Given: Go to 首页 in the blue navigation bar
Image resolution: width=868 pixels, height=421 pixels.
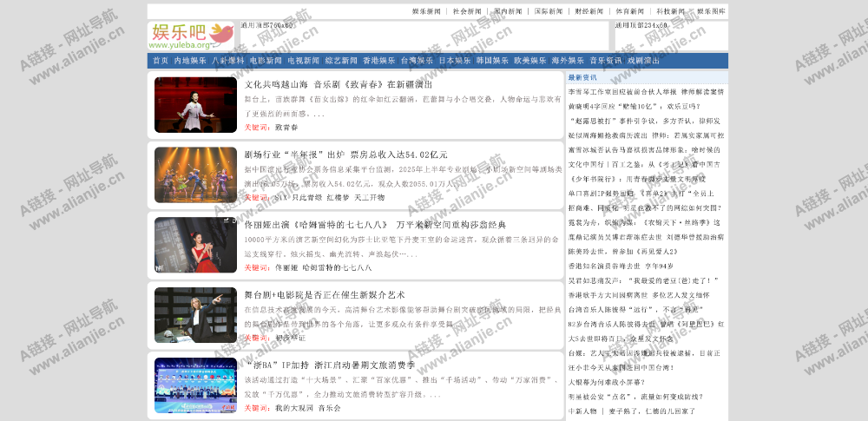Looking at the screenshot, I should tap(161, 61).
